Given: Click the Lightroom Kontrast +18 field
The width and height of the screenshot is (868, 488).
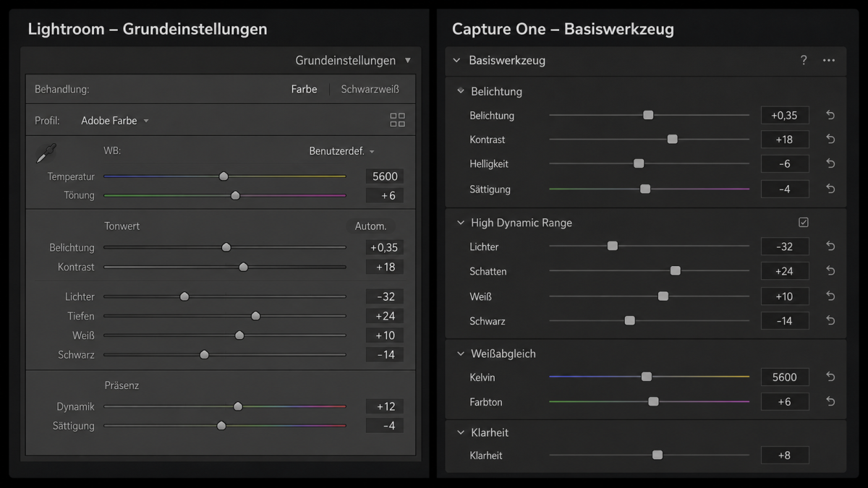Looking at the screenshot, I should tap(385, 267).
